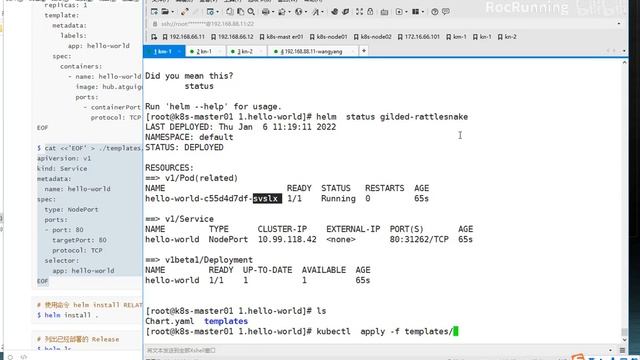Click the highlighted 'svslx' text in terminal

click(x=267, y=199)
